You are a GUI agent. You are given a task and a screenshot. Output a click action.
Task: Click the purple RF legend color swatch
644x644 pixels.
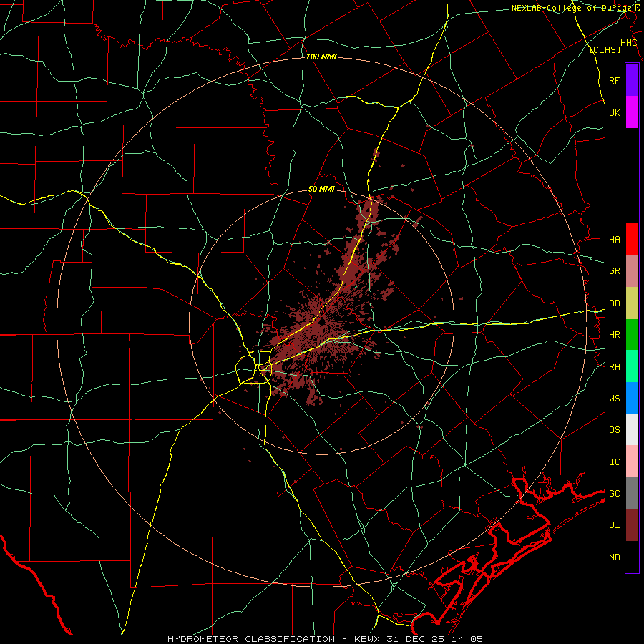click(x=632, y=80)
